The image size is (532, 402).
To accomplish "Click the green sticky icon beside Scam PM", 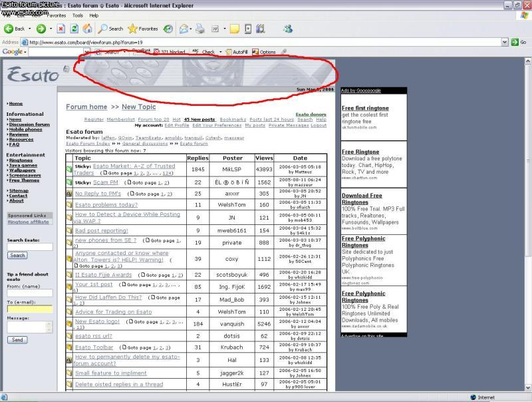I will (x=69, y=182).
